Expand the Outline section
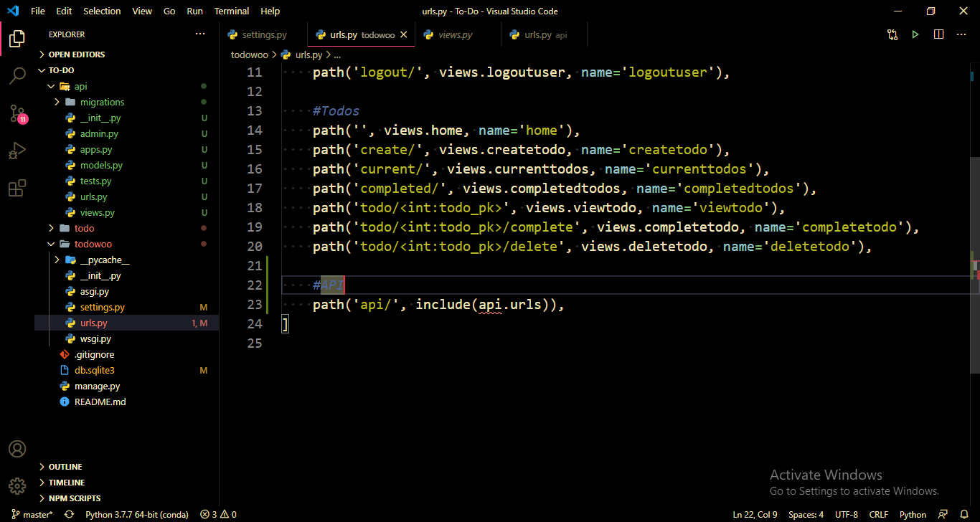 click(x=126, y=467)
